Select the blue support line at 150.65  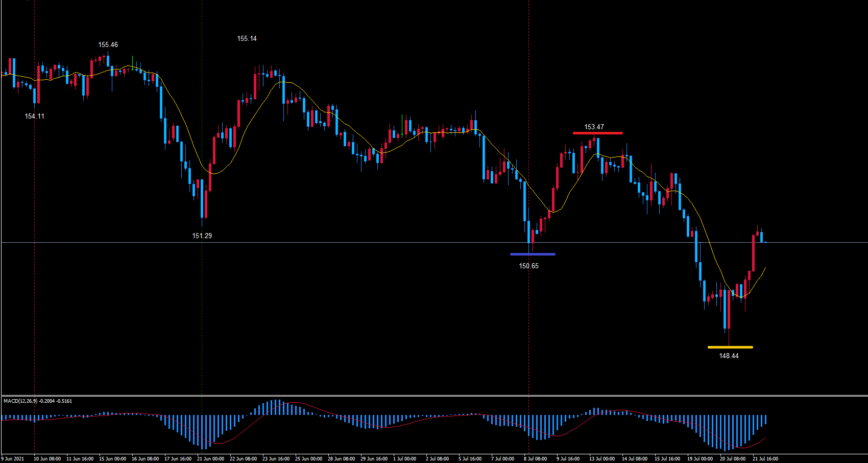[533, 254]
